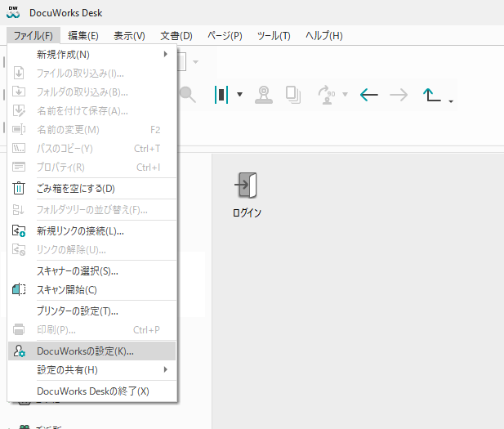Image resolution: width=504 pixels, height=429 pixels.
Task: Click フォルダツリーの並び替え(F)... entry
Action: tap(92, 210)
